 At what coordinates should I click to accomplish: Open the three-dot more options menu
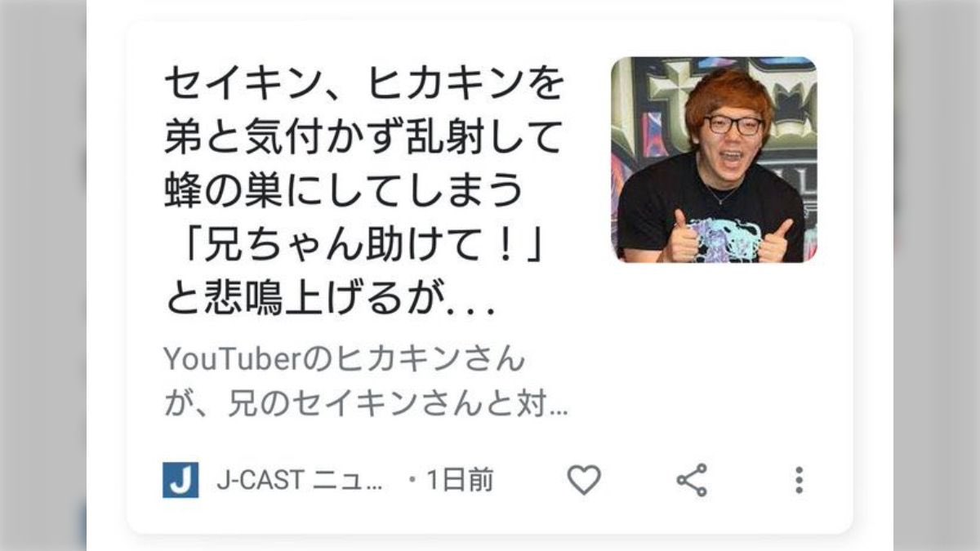(799, 480)
